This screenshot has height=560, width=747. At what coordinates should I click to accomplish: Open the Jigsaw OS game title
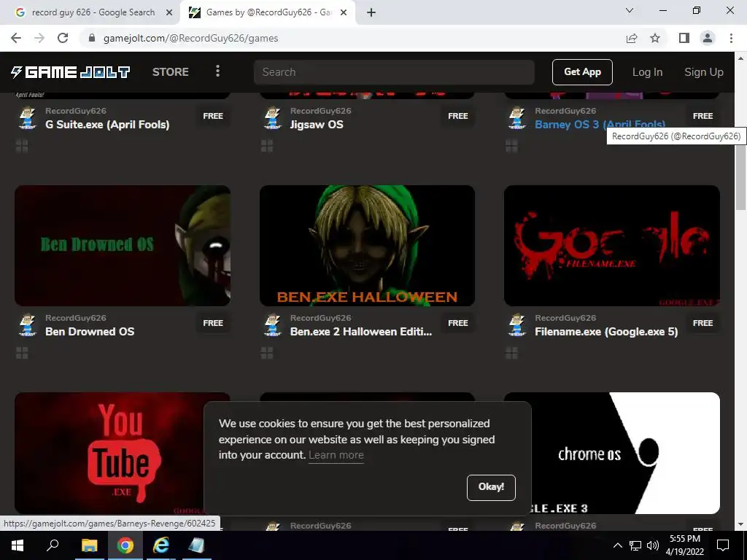pyautogui.click(x=317, y=125)
